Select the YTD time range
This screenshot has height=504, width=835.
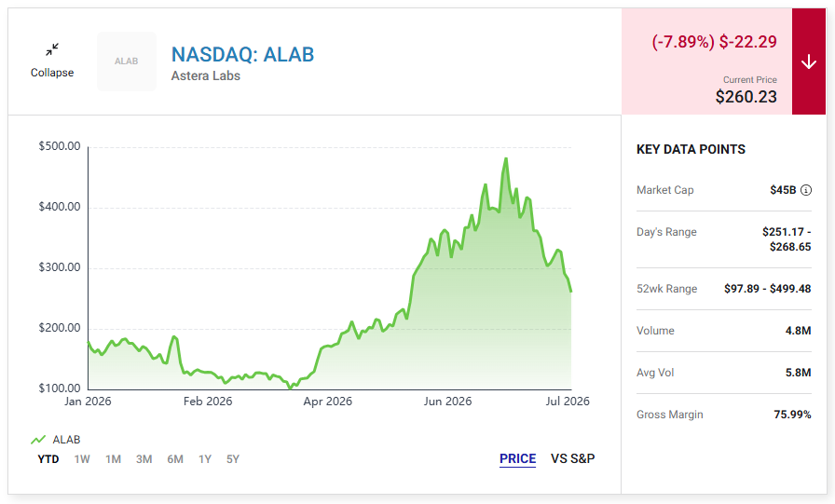(48, 458)
